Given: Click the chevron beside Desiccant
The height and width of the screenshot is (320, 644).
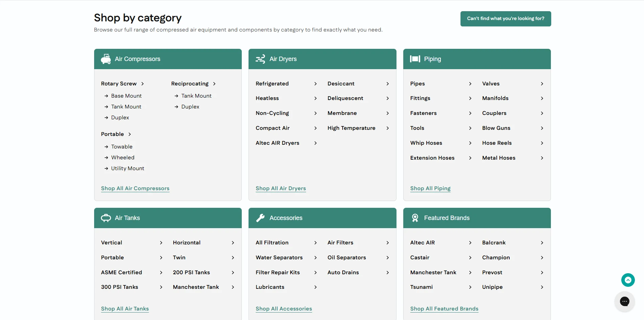Looking at the screenshot, I should coord(388,84).
